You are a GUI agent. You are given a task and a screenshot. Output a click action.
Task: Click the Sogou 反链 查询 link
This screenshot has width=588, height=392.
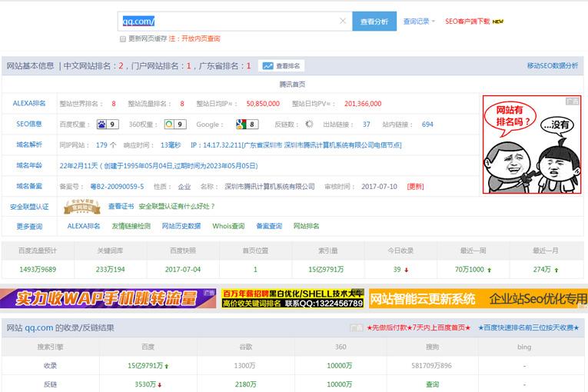pos(432,384)
